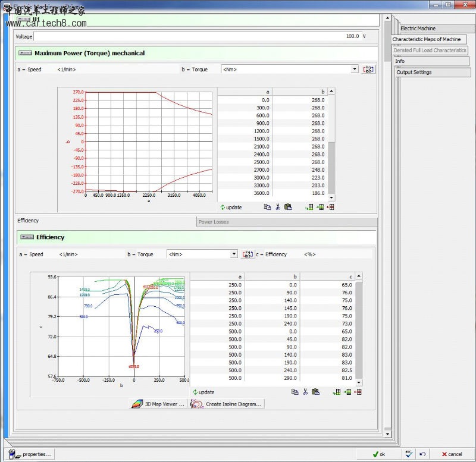Copy selection in the Efficiency table
This screenshot has width=476, height=462.
pyautogui.click(x=295, y=392)
